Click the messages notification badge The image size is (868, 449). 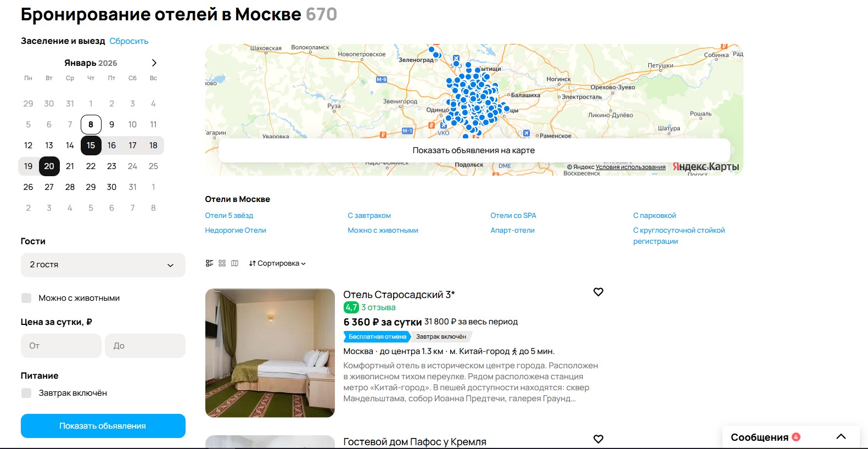click(x=796, y=437)
